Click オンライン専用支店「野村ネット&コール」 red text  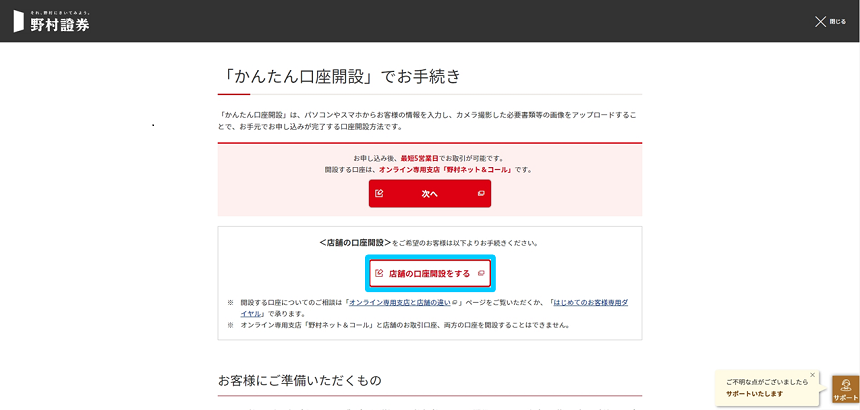coord(446,170)
